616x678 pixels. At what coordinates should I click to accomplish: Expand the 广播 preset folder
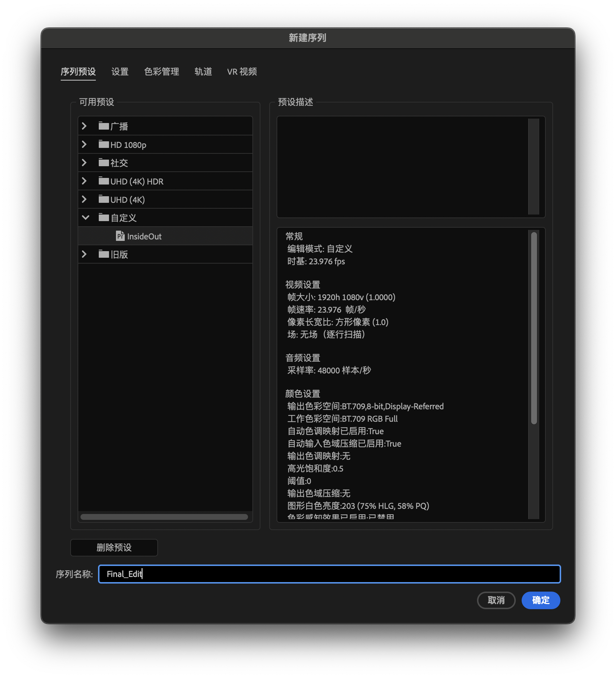tap(84, 126)
